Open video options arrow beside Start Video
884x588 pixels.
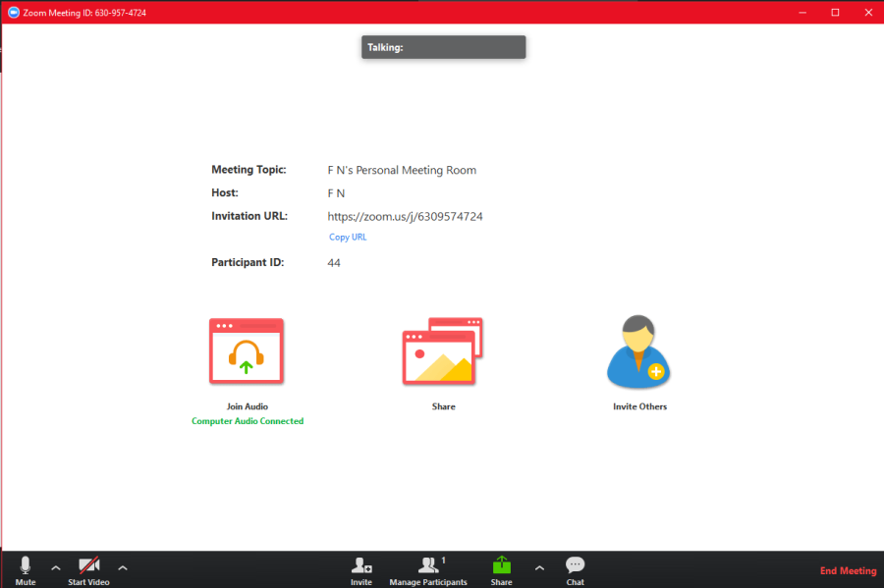point(123,567)
